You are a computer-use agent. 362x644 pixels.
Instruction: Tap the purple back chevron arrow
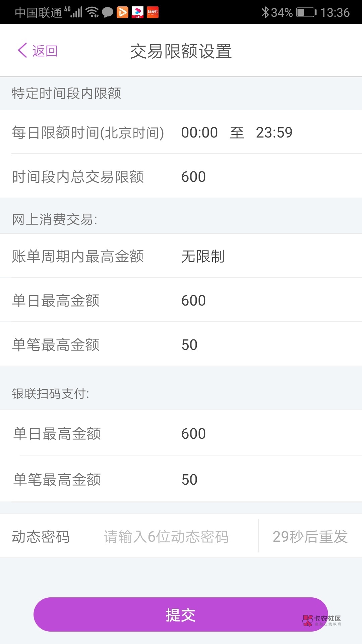(x=22, y=51)
